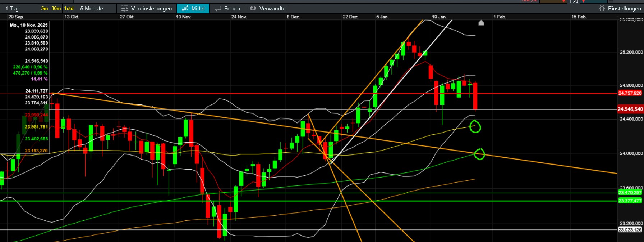The width and height of the screenshot is (644, 242).
Task: Open the '5 Monate' period dropdown
Action: pos(96,8)
